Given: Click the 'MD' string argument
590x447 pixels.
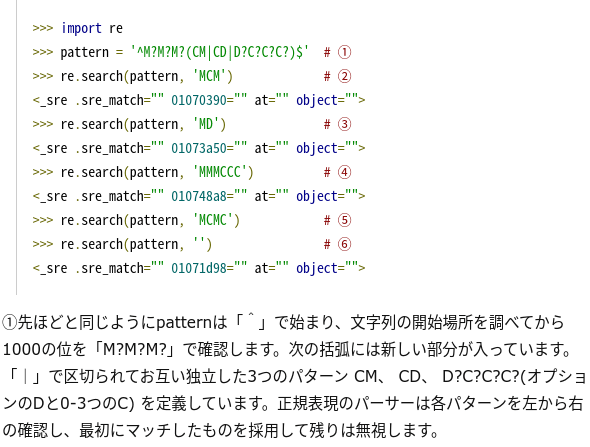Looking at the screenshot, I should 206,124.
